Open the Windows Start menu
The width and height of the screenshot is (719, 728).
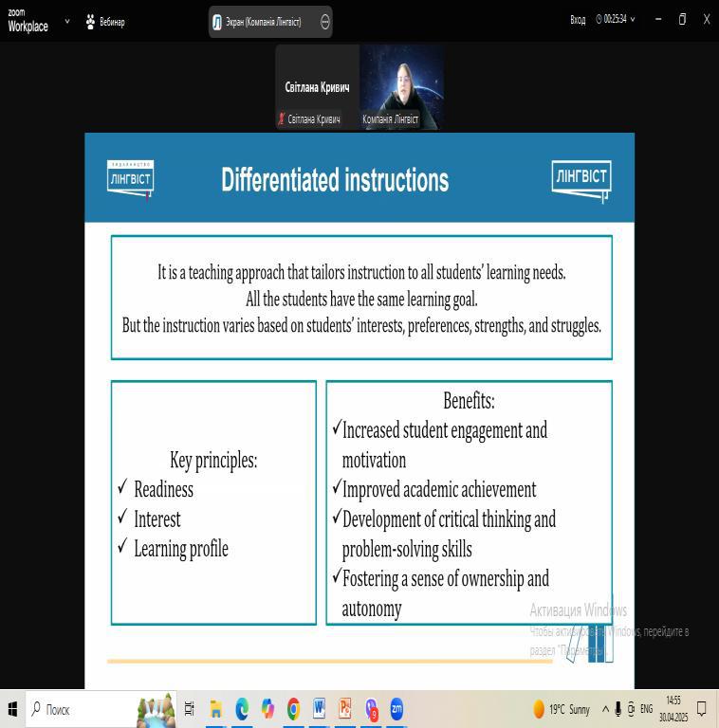(x=12, y=709)
